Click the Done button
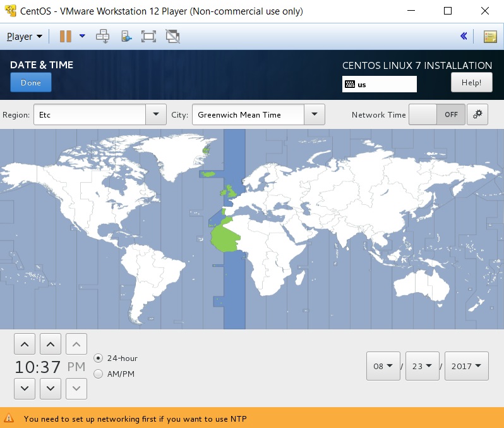This screenshot has width=504, height=428. pos(31,83)
